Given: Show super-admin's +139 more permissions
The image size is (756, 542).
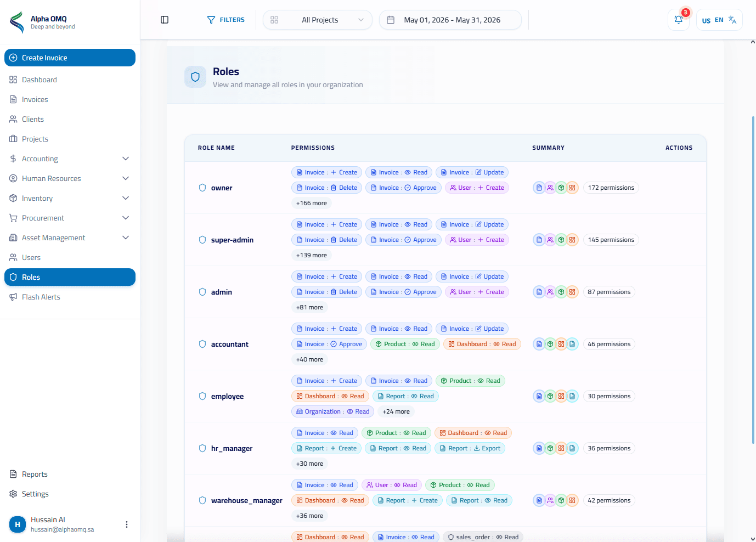Looking at the screenshot, I should tap(312, 255).
